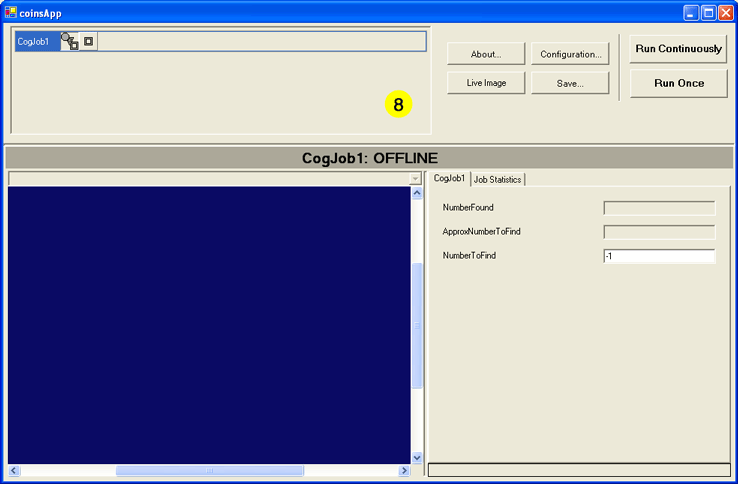Open the Configuration dialog
The height and width of the screenshot is (484, 738).
pos(570,54)
